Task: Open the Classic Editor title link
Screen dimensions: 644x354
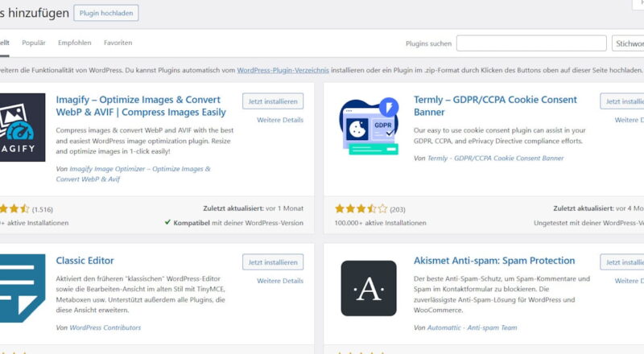Action: click(x=85, y=261)
